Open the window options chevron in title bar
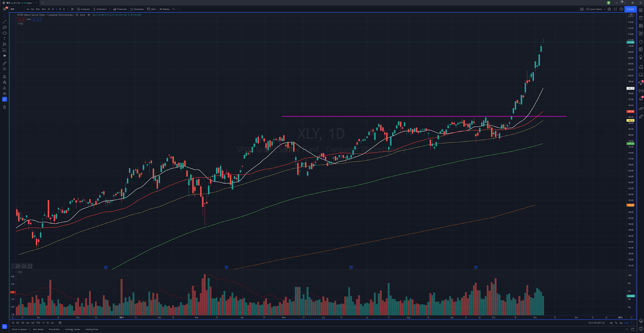The image size is (644, 333). (617, 2)
